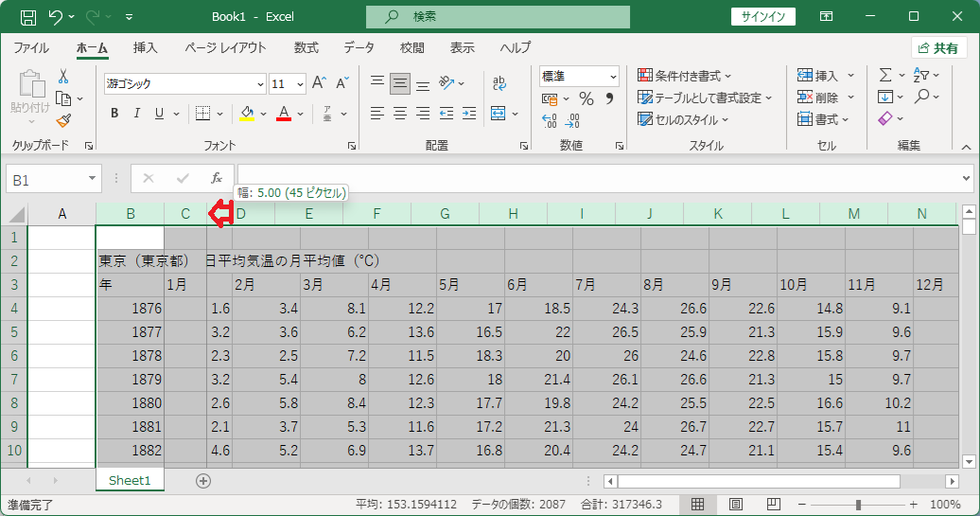Align text right
The image size is (980, 516).
[x=423, y=114]
